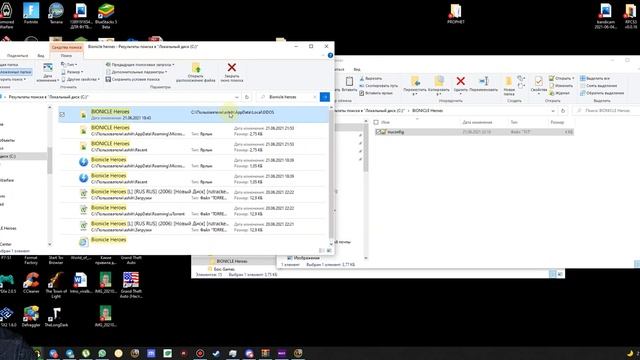Expand Other properties filter dropdown
Viewport: 640px width, 360px height.
pos(80,79)
